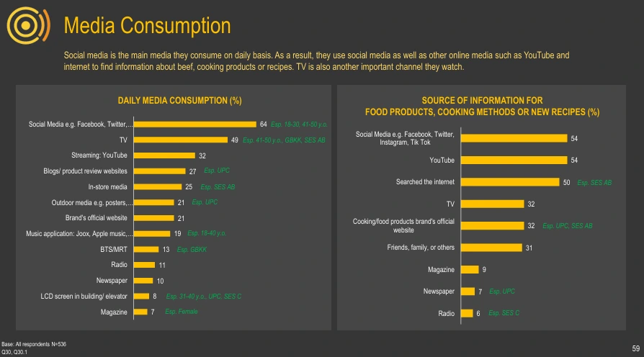Click the Social Media bar valued 64

coord(195,125)
